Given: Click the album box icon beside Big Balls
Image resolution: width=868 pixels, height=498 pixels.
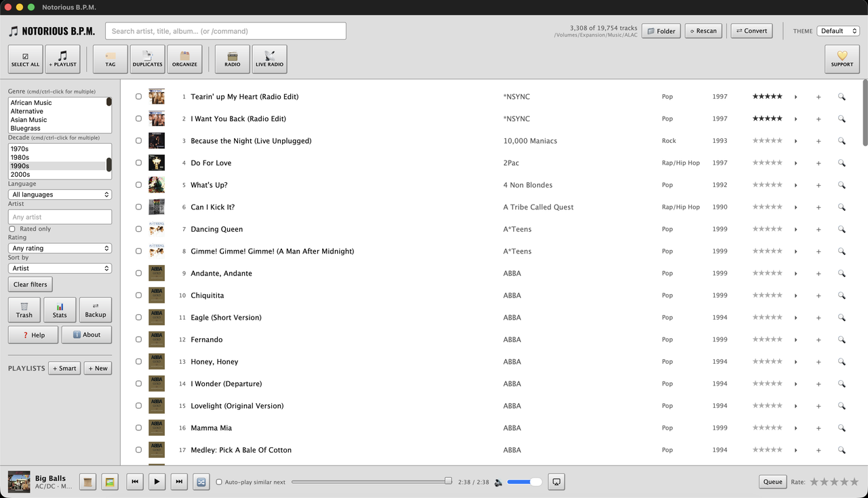Looking at the screenshot, I should (x=87, y=482).
